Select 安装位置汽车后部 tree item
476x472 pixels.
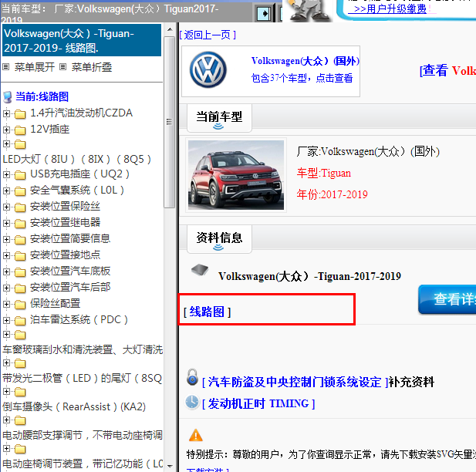(70, 287)
